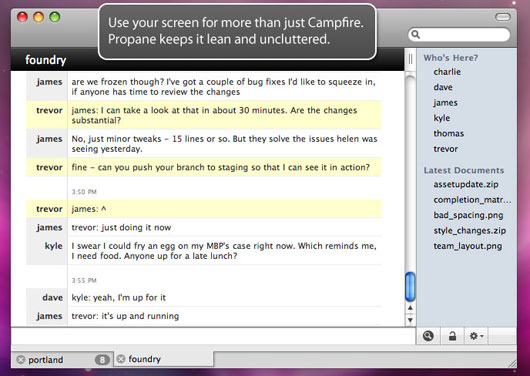
Task: Click the foundry room title
Action: click(46, 60)
